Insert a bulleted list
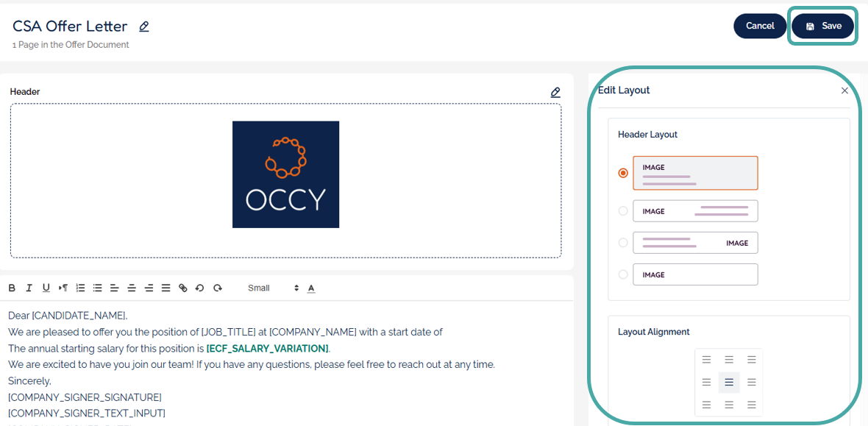 tap(97, 288)
